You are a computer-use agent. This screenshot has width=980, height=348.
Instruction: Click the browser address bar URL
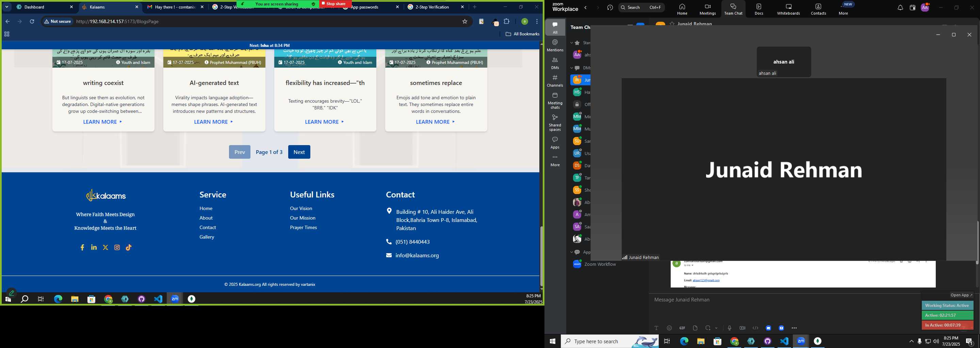pyautogui.click(x=117, y=22)
